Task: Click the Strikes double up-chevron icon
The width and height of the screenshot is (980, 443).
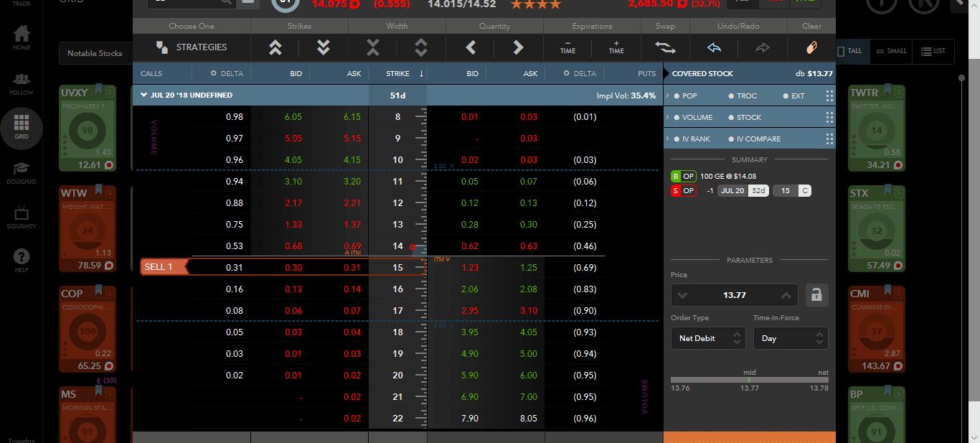Action: click(x=275, y=47)
